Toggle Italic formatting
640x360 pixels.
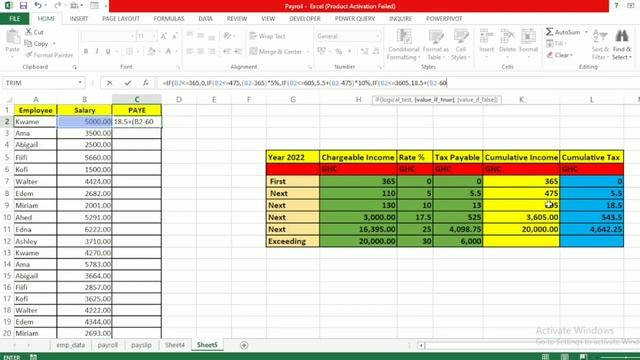[x=97, y=51]
